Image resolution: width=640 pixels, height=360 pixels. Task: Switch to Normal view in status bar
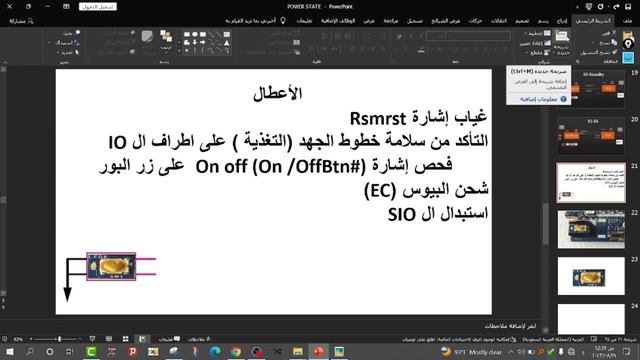(x=142, y=339)
